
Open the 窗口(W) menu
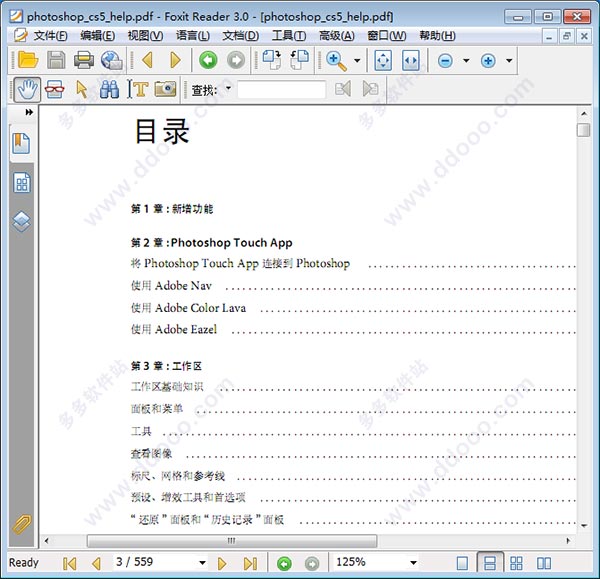point(387,36)
